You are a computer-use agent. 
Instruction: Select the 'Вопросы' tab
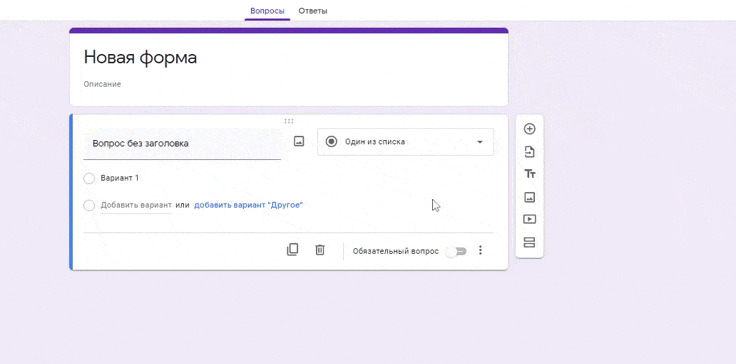267,11
